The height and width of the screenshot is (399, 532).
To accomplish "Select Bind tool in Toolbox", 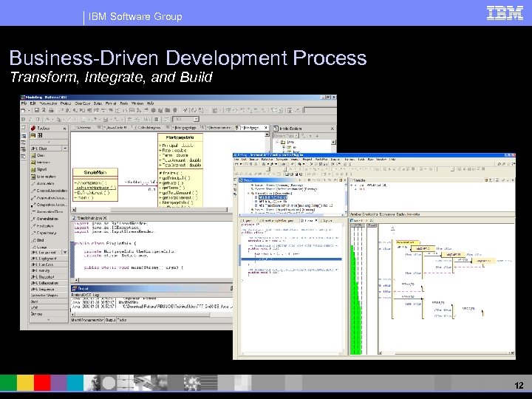I will pyautogui.click(x=38, y=240).
